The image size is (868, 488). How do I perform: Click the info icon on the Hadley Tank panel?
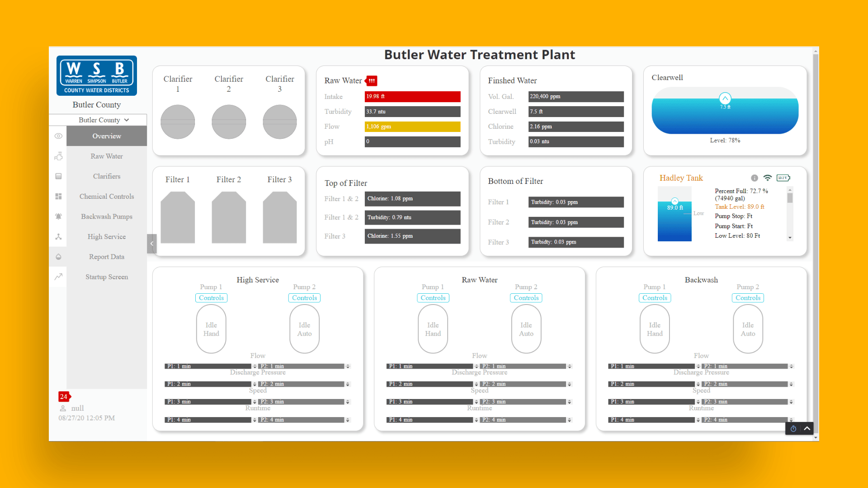pos(754,178)
